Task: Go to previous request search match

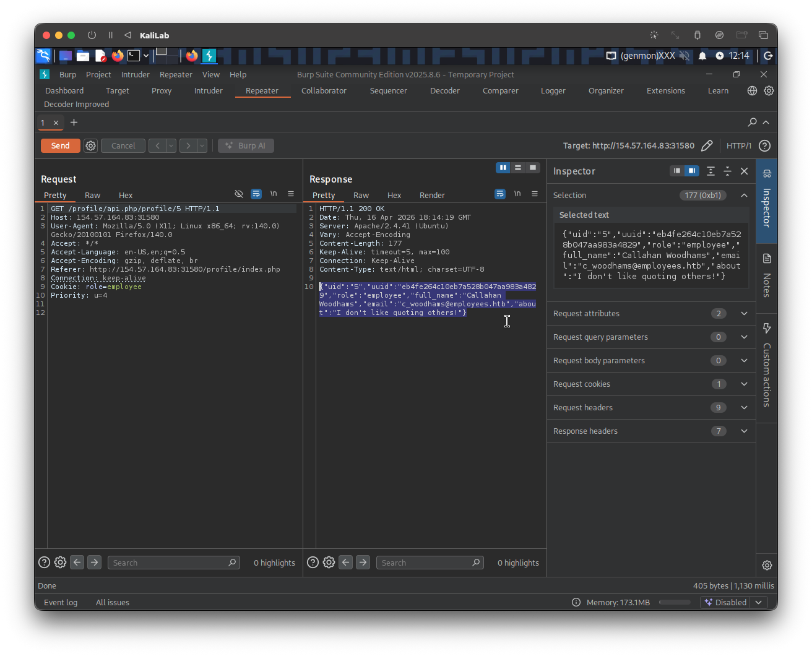Action: click(x=77, y=563)
